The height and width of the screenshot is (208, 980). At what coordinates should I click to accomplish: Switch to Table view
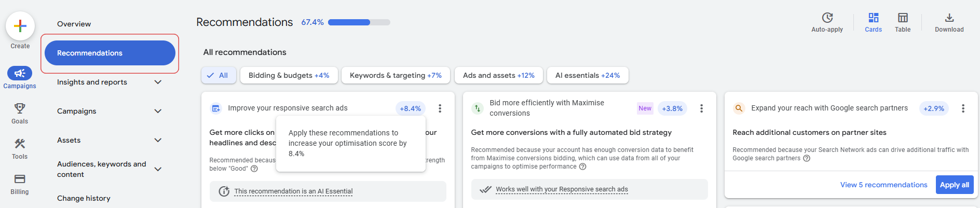pyautogui.click(x=903, y=18)
